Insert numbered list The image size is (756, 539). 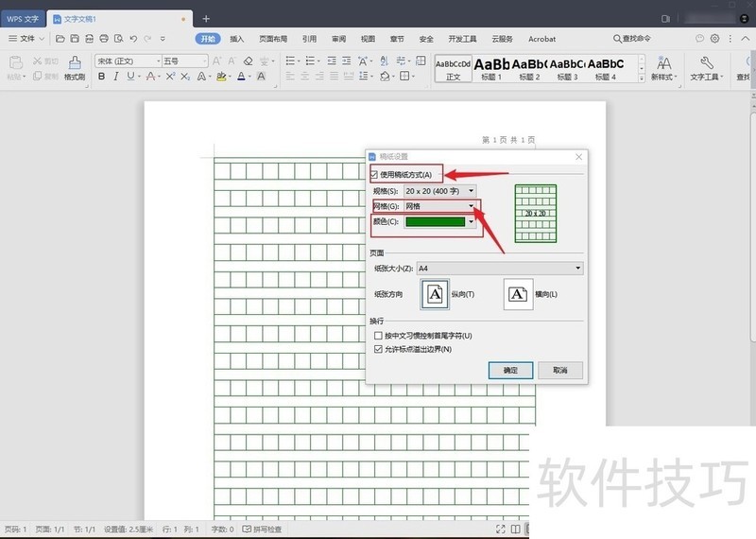click(310, 61)
